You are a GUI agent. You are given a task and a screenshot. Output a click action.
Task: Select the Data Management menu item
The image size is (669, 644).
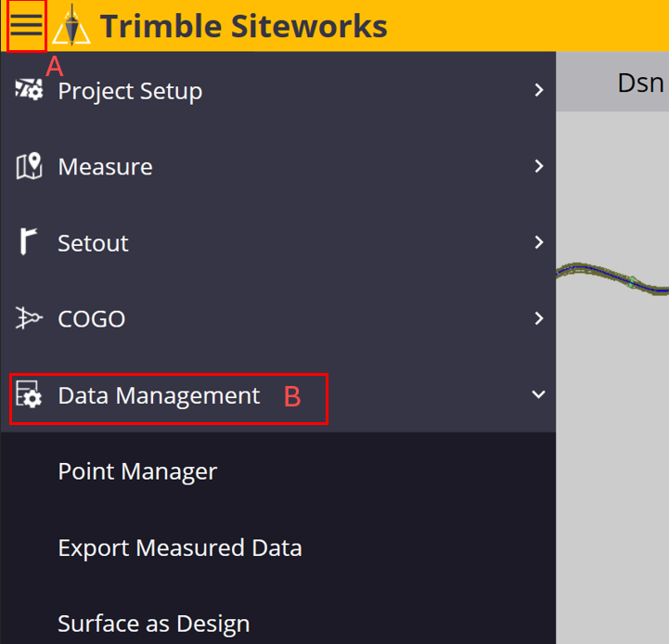point(278,394)
